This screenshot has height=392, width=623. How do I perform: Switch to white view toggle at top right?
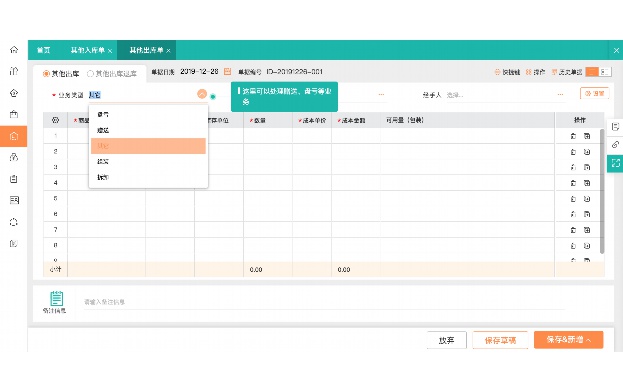[x=605, y=72]
